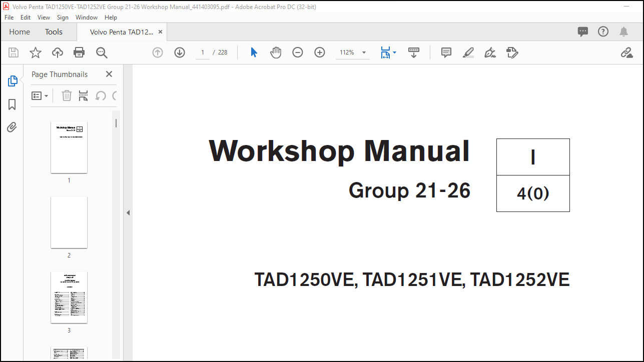The width and height of the screenshot is (644, 362).
Task: Close the Volvo Penta document tab
Action: 160,31
